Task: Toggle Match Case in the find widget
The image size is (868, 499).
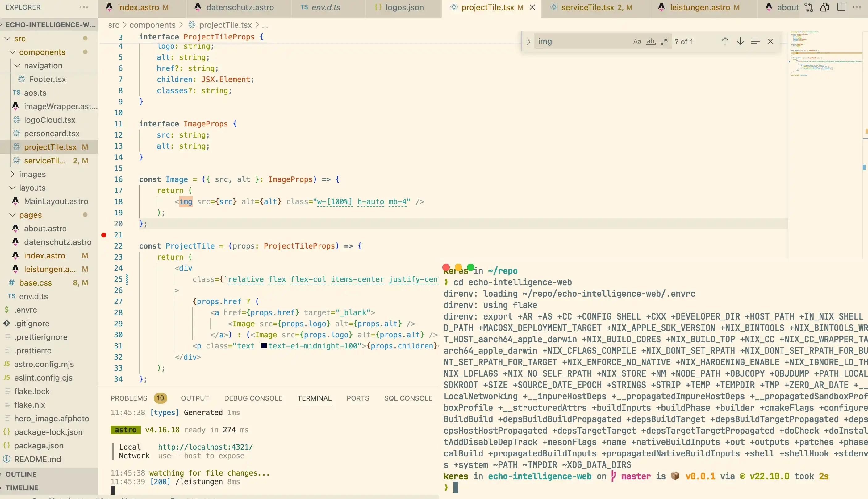Action: click(637, 41)
